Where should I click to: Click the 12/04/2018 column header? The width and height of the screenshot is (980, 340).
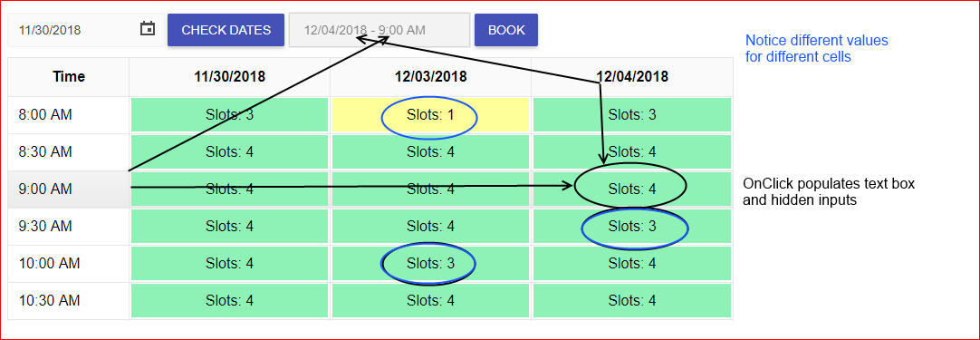(632, 77)
